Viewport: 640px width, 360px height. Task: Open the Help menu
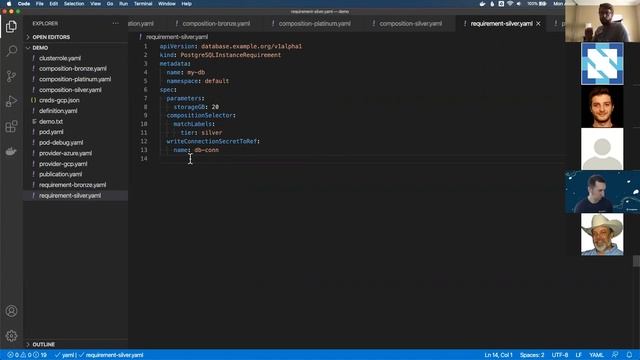pos(187,4)
